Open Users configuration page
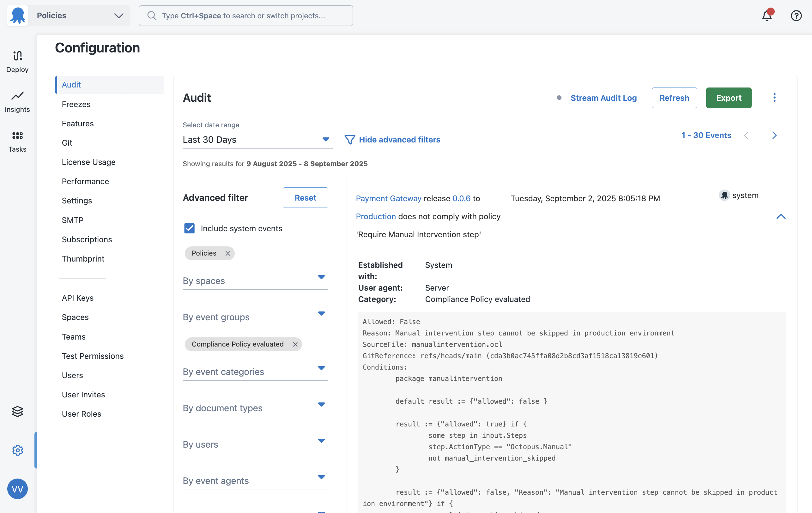Viewport: 812px width, 513px height. 72,375
